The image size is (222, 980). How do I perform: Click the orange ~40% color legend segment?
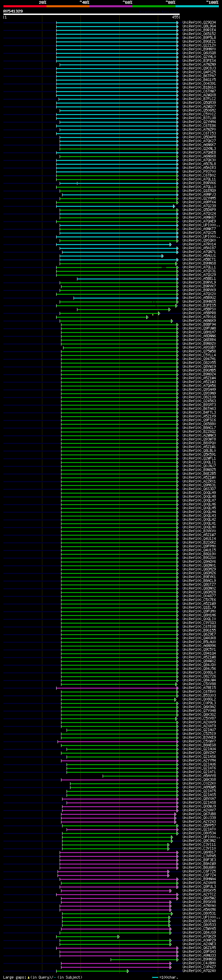coord(68,6)
